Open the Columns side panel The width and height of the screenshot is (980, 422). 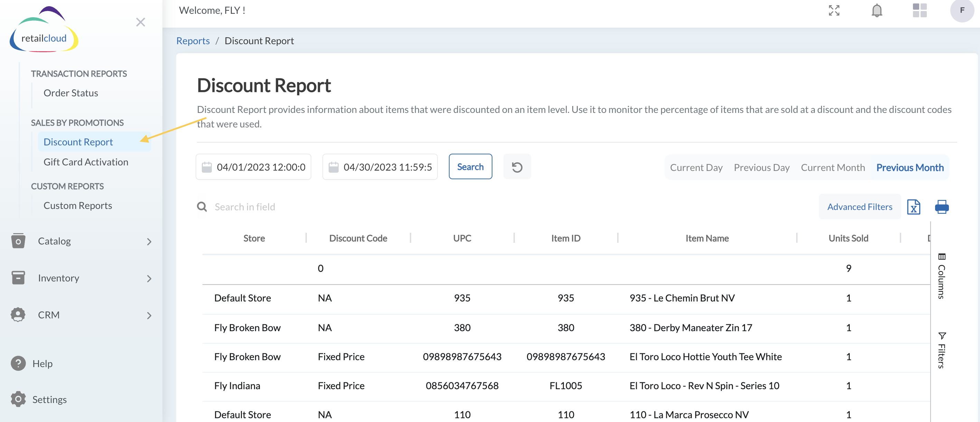[x=941, y=276]
